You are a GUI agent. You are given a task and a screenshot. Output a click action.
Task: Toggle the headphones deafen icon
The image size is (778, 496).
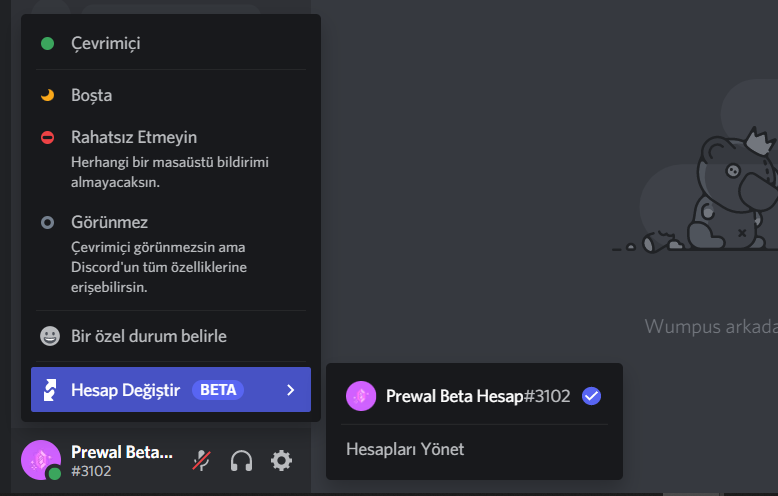pos(241,461)
